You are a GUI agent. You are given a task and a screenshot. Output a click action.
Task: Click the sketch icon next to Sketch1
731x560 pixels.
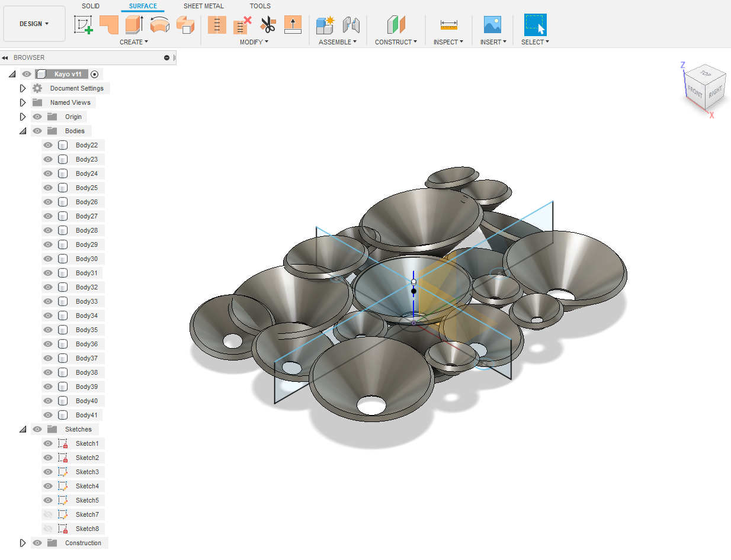63,443
